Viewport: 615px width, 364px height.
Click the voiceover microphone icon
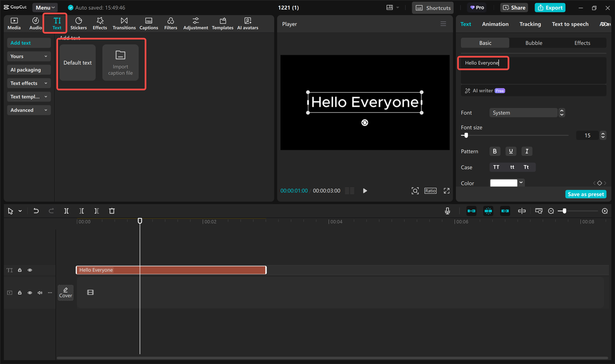447,210
